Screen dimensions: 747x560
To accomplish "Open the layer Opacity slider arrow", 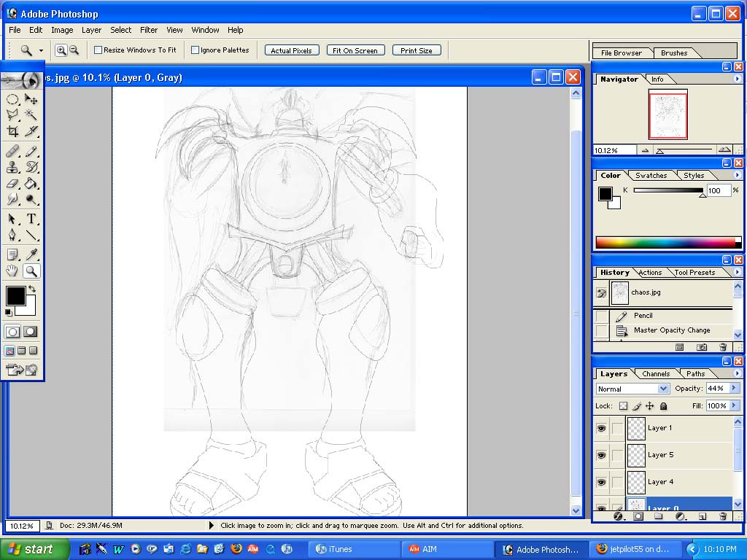I will [x=734, y=388].
